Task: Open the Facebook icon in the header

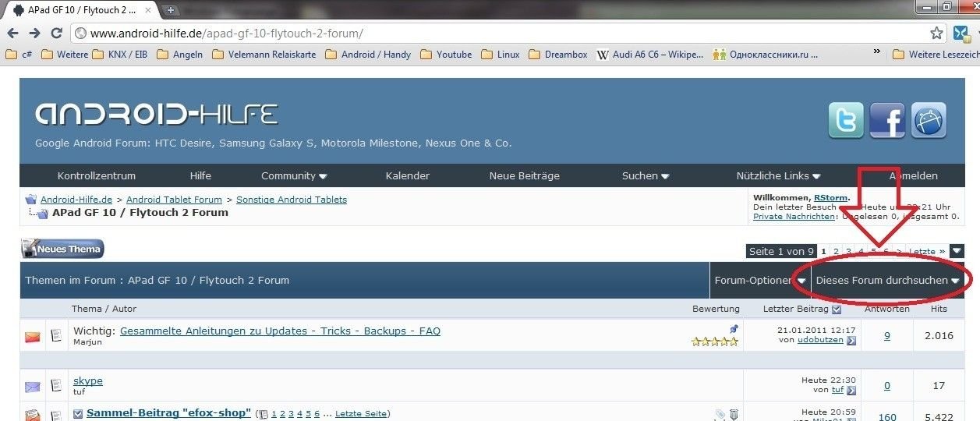Action: [887, 120]
